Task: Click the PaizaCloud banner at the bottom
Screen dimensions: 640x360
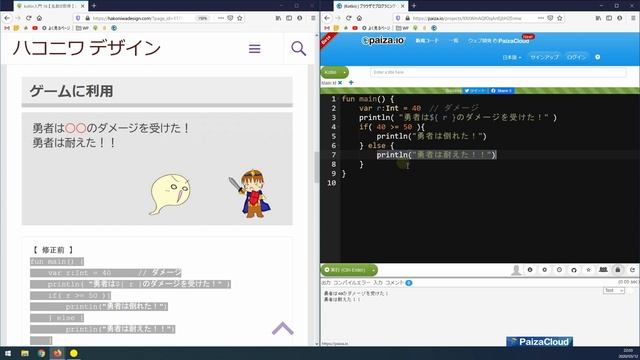Action: coord(540,342)
